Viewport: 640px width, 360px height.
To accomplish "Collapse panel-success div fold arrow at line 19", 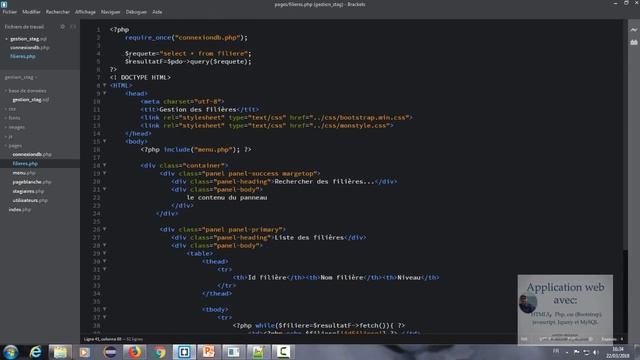I will pos(104,173).
